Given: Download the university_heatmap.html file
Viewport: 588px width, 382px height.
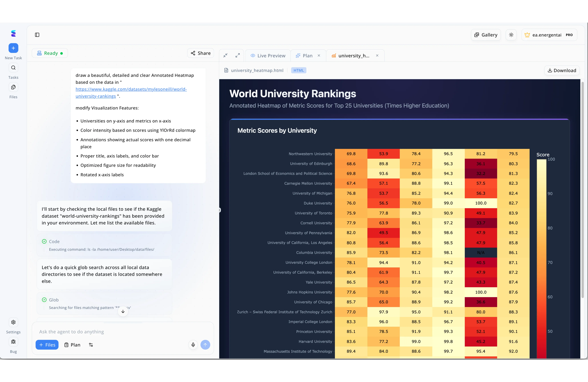Looking at the screenshot, I should (x=562, y=70).
